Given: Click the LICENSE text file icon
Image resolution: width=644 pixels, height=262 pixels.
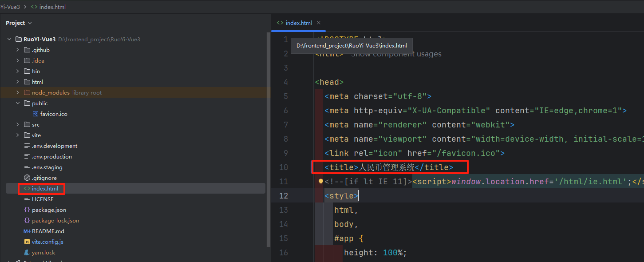Looking at the screenshot, I should 27,199.
